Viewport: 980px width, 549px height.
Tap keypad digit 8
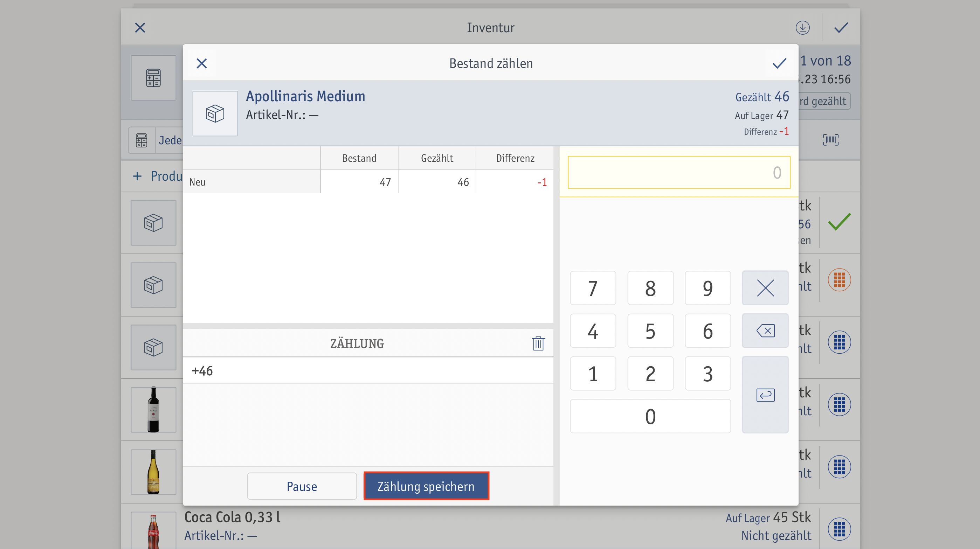coord(650,288)
